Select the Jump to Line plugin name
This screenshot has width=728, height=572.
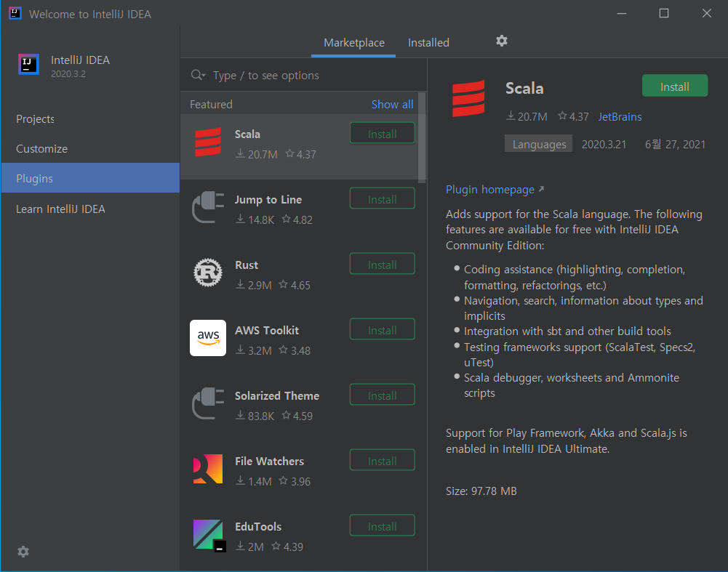pos(268,200)
